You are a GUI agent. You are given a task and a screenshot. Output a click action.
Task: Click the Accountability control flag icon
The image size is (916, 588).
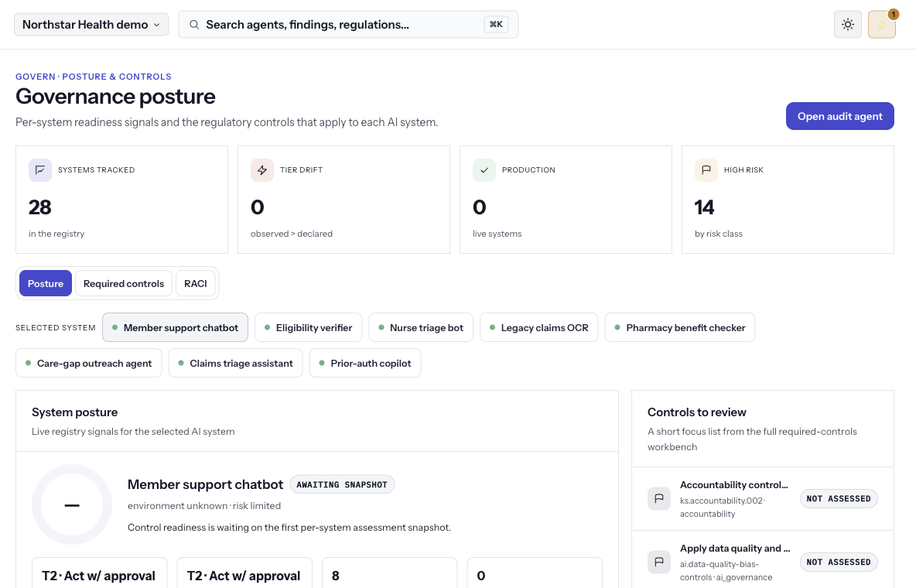(659, 498)
